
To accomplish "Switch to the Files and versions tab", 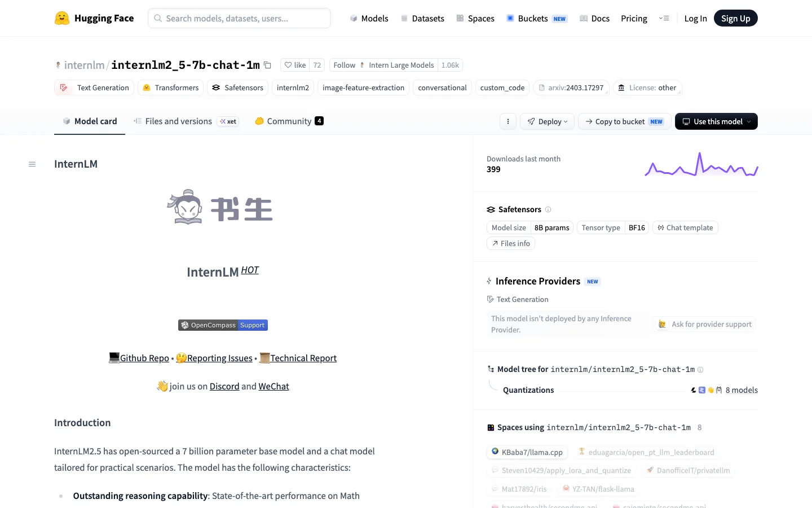I will pos(186,121).
